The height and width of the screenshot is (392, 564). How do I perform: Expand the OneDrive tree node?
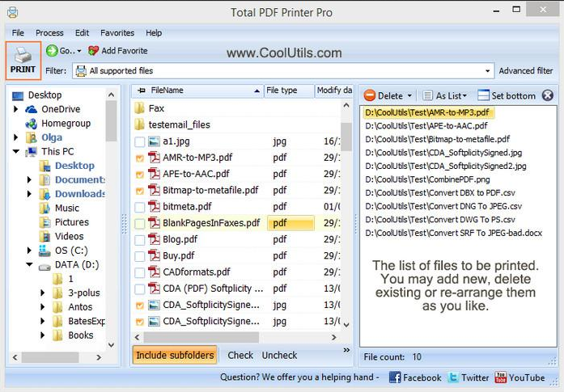[15, 109]
